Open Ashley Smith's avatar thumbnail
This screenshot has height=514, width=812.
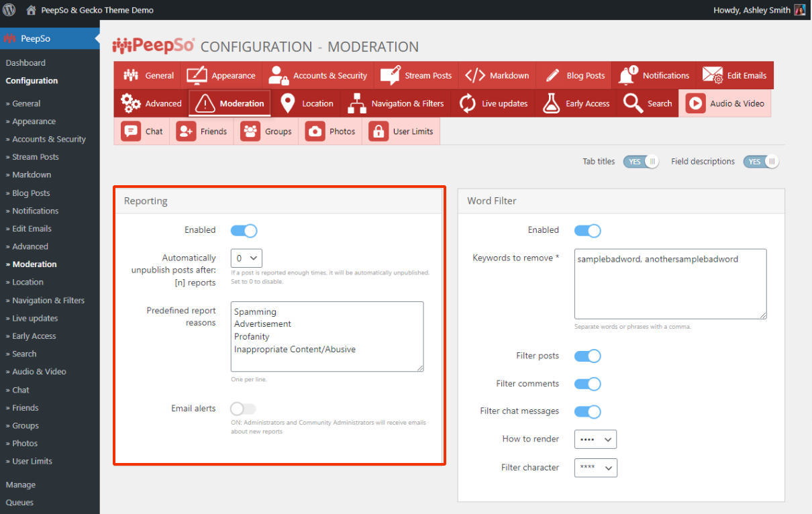click(800, 10)
